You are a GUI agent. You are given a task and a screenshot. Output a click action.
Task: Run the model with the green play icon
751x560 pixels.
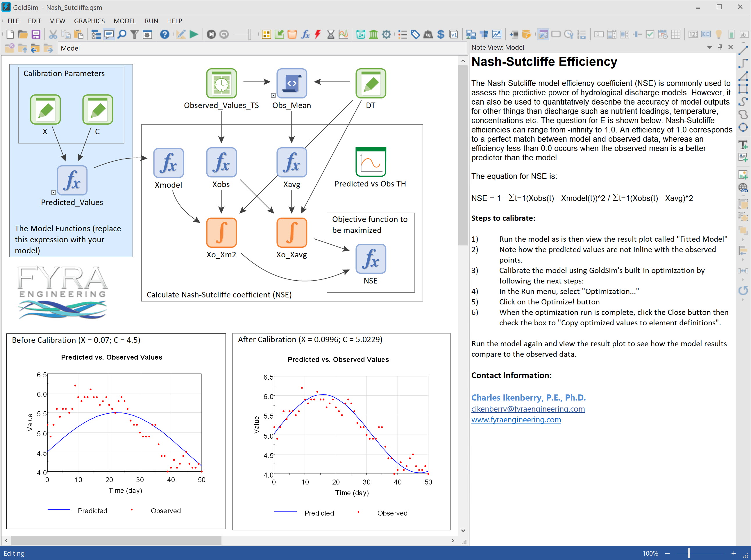(x=194, y=34)
